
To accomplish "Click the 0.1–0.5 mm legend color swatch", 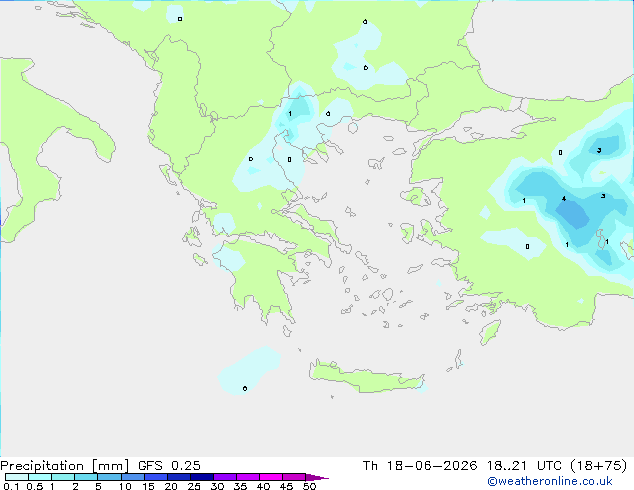I will tap(17, 477).
